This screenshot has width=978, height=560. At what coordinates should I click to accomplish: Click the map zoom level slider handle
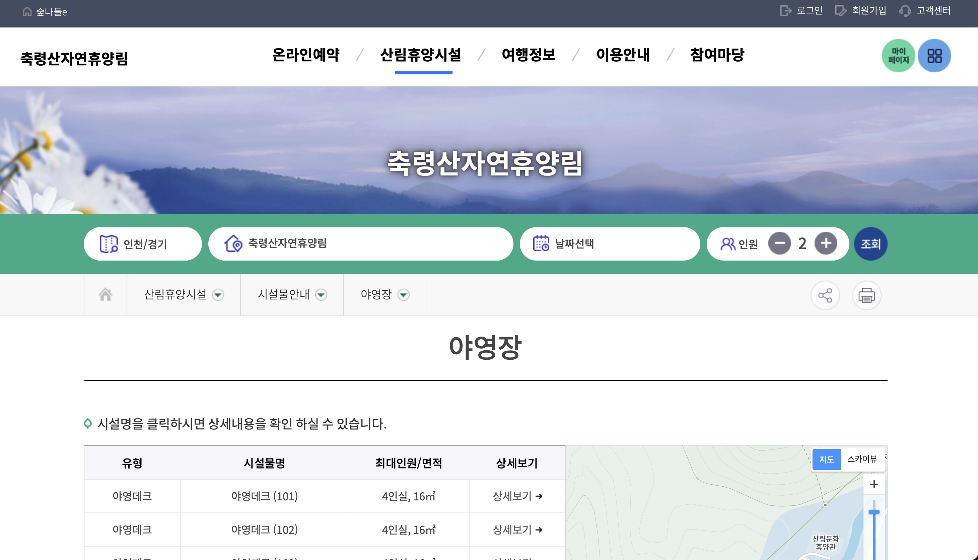click(x=874, y=512)
